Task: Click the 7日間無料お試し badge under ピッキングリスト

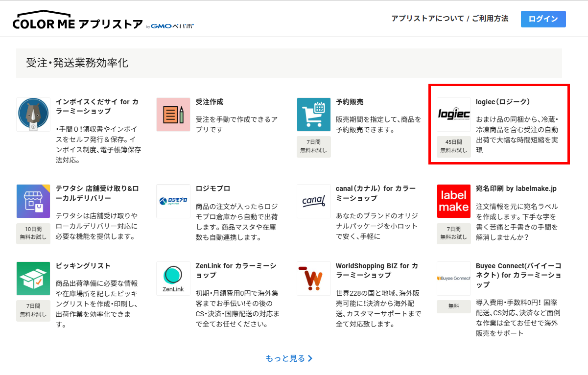Action: (33, 311)
